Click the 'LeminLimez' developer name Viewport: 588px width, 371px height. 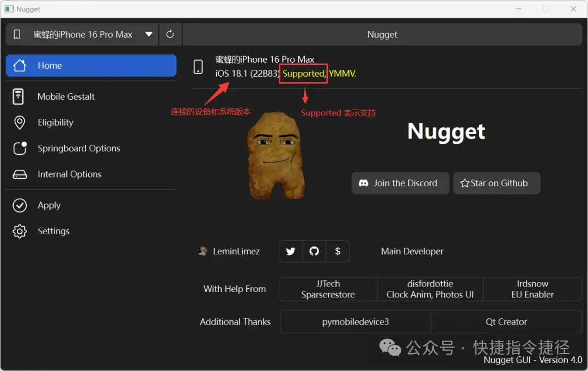pyautogui.click(x=236, y=251)
